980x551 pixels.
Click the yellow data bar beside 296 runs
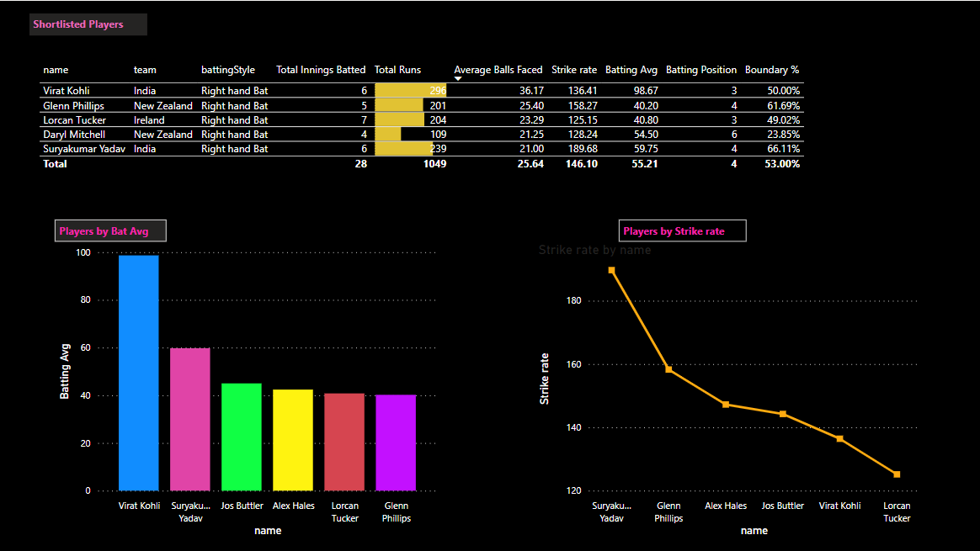coord(408,90)
